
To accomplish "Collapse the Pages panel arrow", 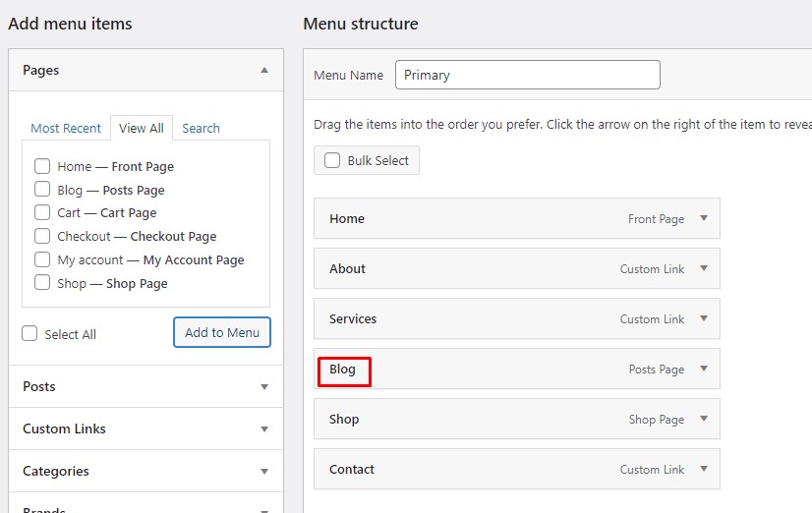I will point(264,70).
